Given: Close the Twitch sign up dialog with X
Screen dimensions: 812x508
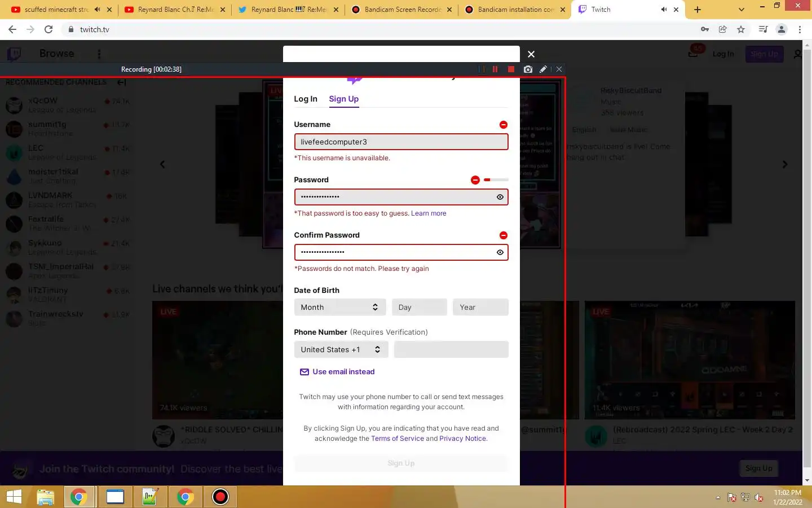Looking at the screenshot, I should 531,54.
